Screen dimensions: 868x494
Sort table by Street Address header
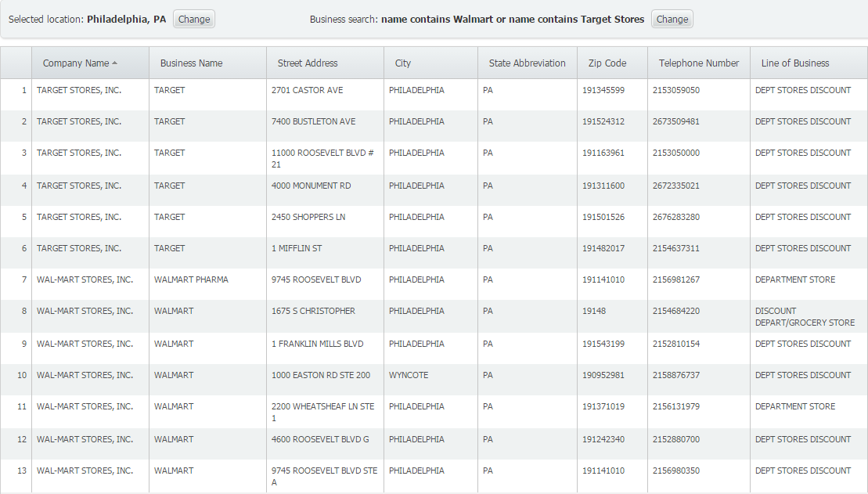coord(308,63)
